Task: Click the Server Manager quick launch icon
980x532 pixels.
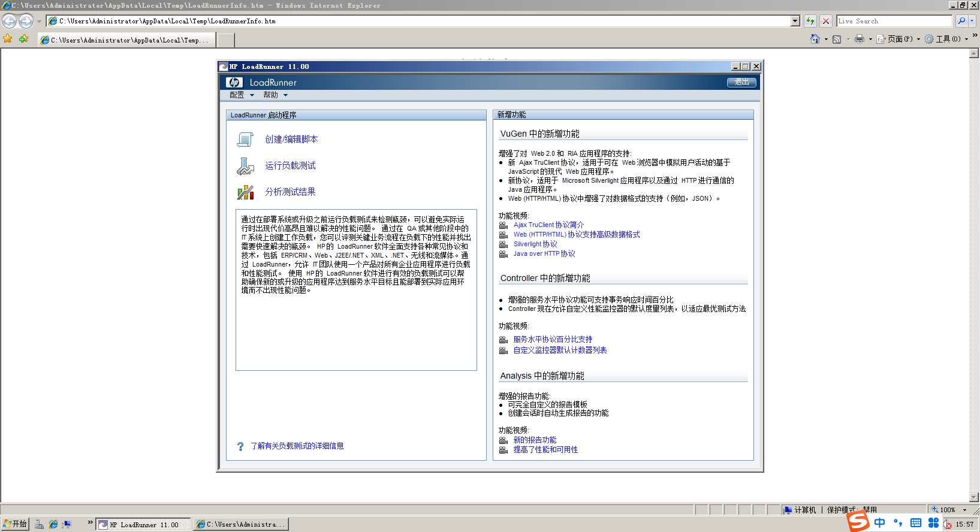Action: point(39,524)
